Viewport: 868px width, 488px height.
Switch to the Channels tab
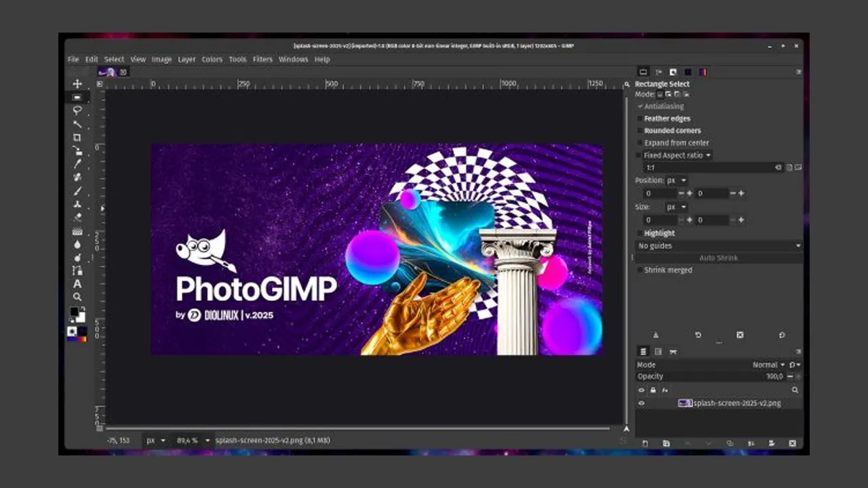pyautogui.click(x=658, y=352)
